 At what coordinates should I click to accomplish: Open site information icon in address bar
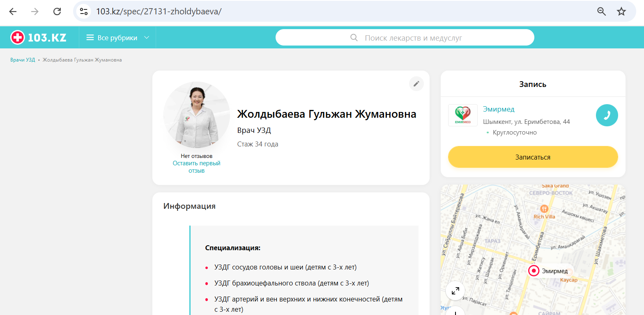[84, 11]
